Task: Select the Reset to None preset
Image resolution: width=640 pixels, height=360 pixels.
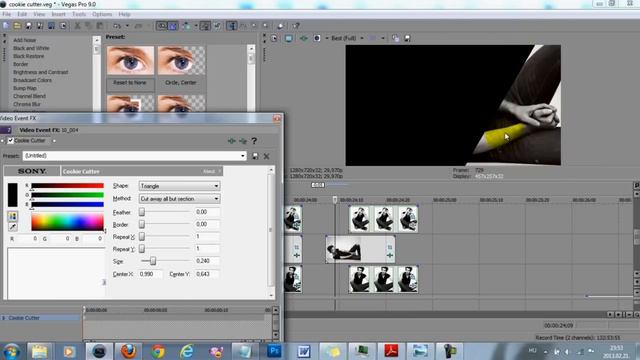Action: pyautogui.click(x=130, y=83)
